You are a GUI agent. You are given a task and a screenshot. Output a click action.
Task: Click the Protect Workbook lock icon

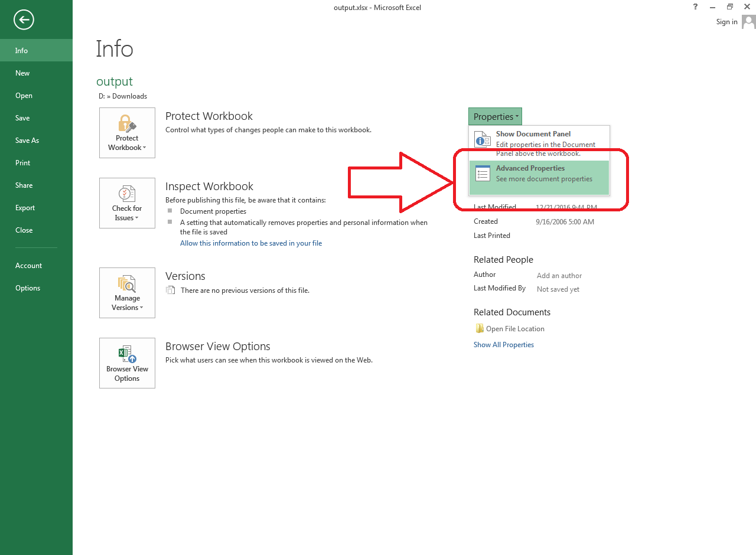pos(127,123)
